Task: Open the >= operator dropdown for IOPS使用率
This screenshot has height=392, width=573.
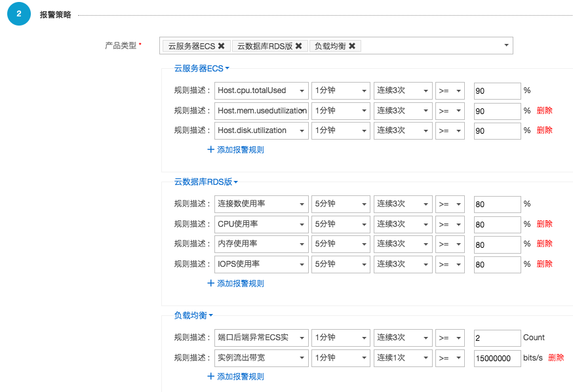Action: pos(450,264)
